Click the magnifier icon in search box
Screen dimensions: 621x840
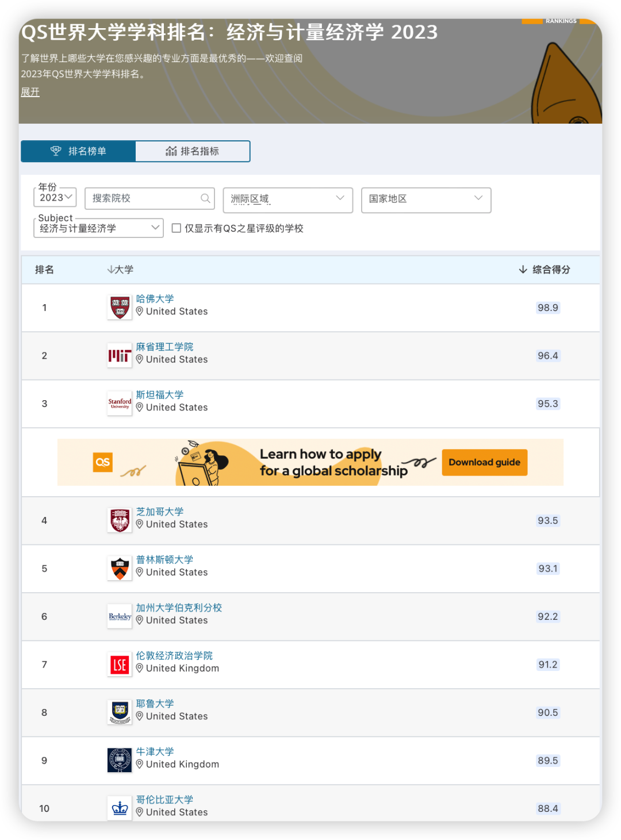point(205,198)
